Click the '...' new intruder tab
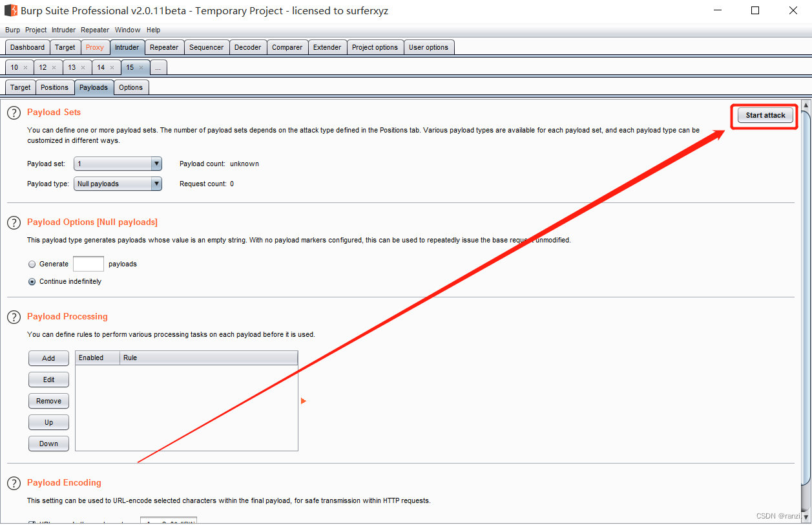 [x=158, y=67]
